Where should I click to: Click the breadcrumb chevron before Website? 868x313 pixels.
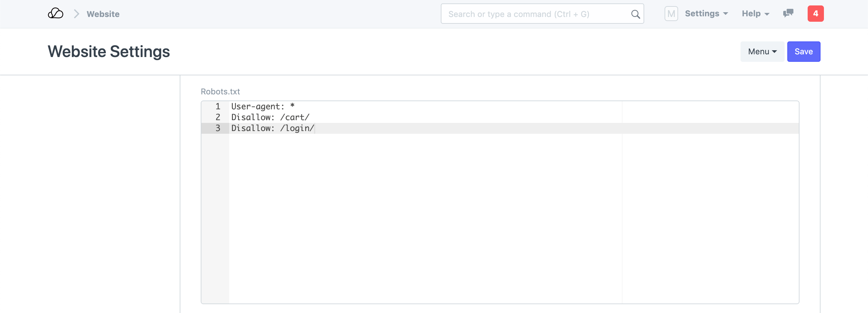click(x=77, y=14)
